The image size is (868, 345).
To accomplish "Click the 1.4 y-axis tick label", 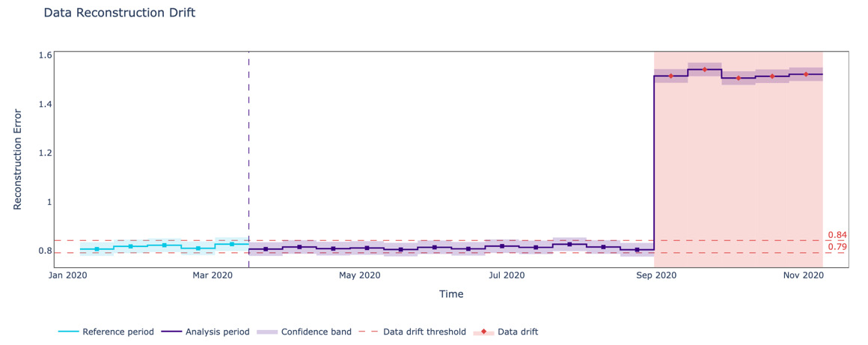I will click(x=46, y=104).
